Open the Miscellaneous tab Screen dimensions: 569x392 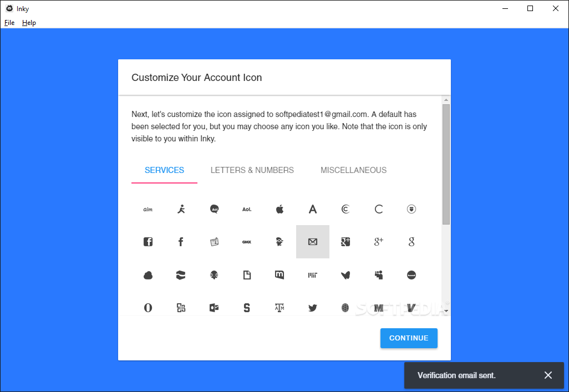click(353, 170)
